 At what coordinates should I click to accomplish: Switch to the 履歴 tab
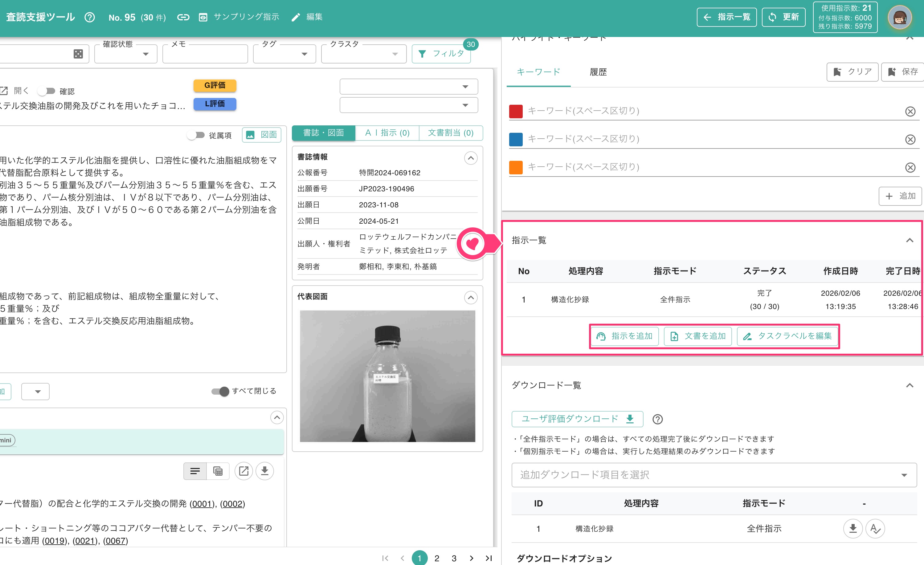598,72
